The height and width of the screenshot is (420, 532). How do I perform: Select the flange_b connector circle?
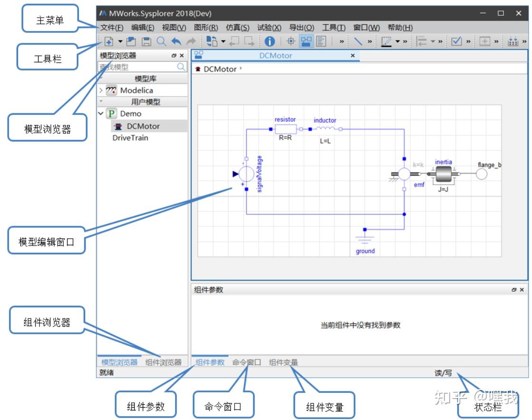(482, 174)
